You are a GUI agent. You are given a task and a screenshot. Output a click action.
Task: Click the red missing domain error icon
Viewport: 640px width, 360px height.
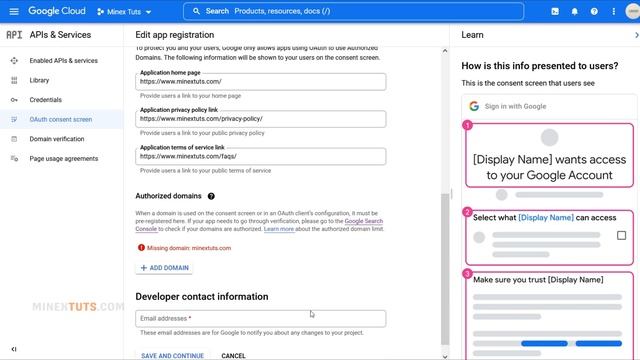coord(141,247)
